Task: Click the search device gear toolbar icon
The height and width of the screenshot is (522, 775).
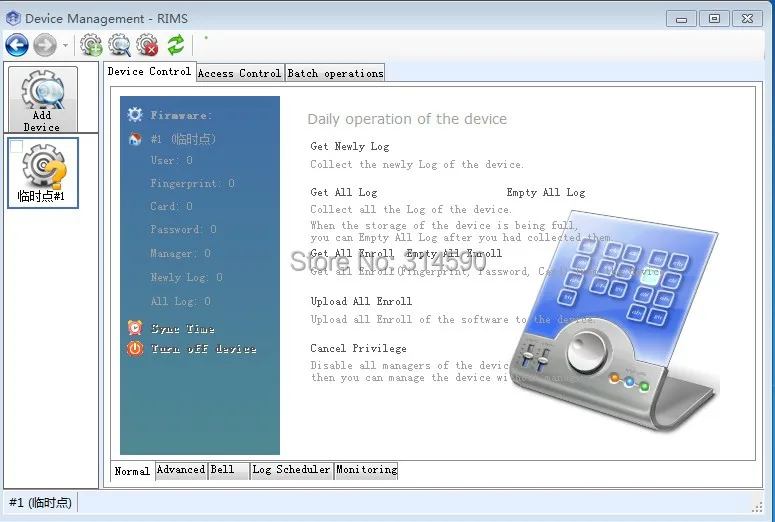Action: click(119, 45)
